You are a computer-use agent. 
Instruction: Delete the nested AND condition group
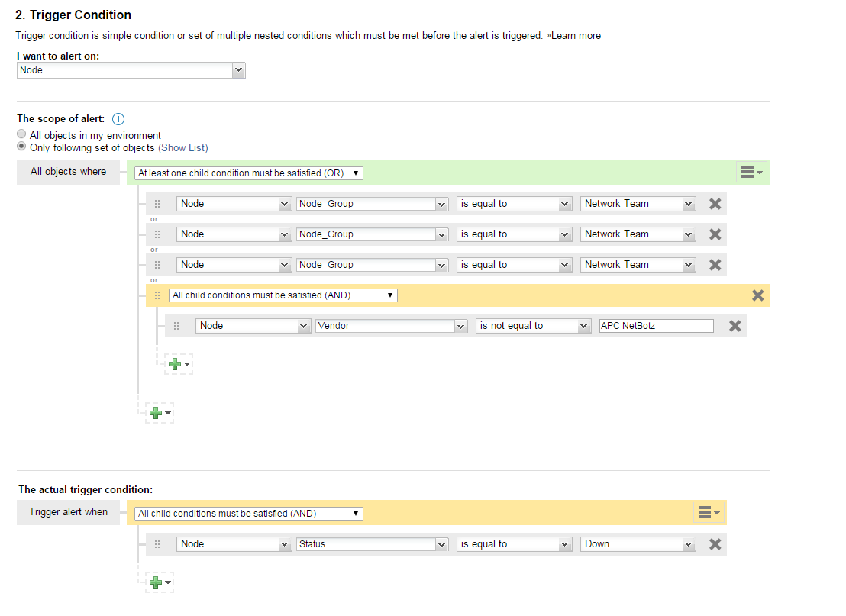click(x=757, y=295)
